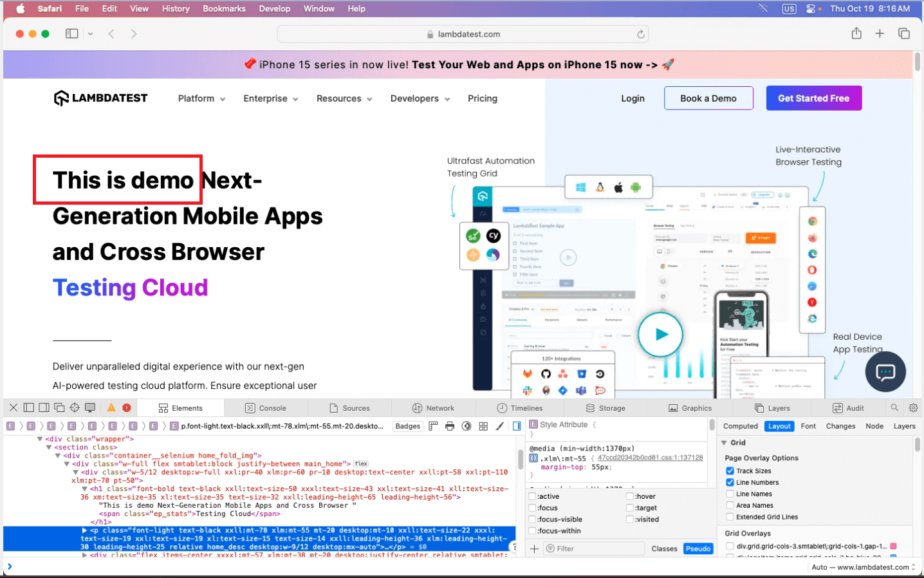Reload the page in Safari
924x578 pixels.
point(641,34)
